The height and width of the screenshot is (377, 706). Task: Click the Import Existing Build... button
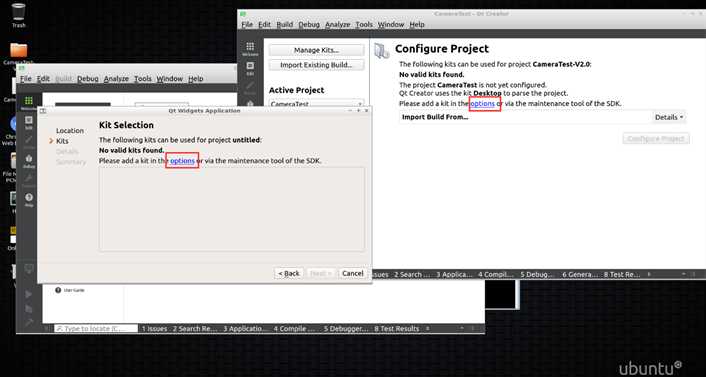coord(316,65)
